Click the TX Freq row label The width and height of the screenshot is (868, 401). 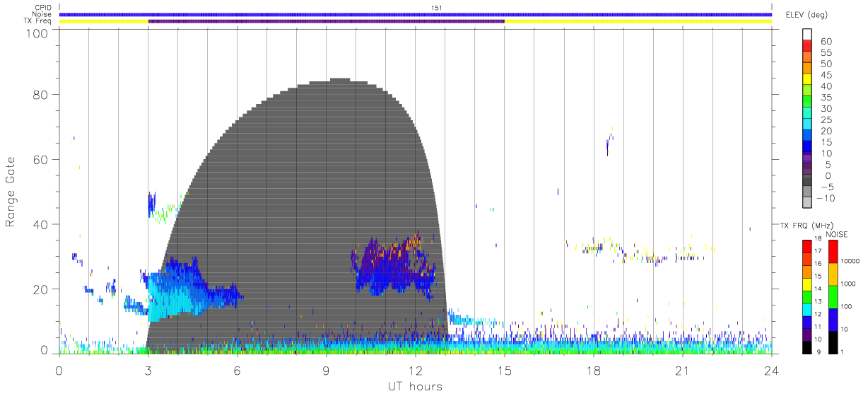(38, 21)
